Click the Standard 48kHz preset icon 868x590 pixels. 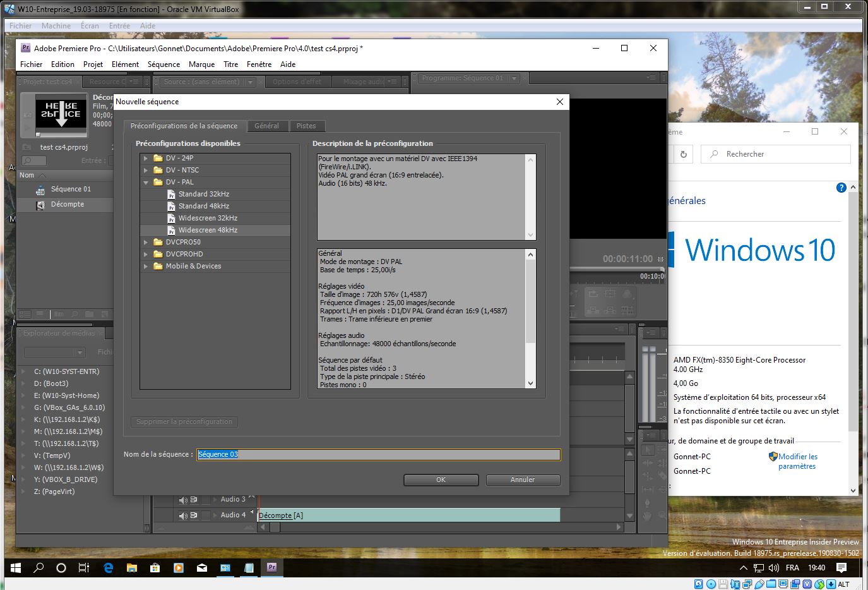pos(171,206)
